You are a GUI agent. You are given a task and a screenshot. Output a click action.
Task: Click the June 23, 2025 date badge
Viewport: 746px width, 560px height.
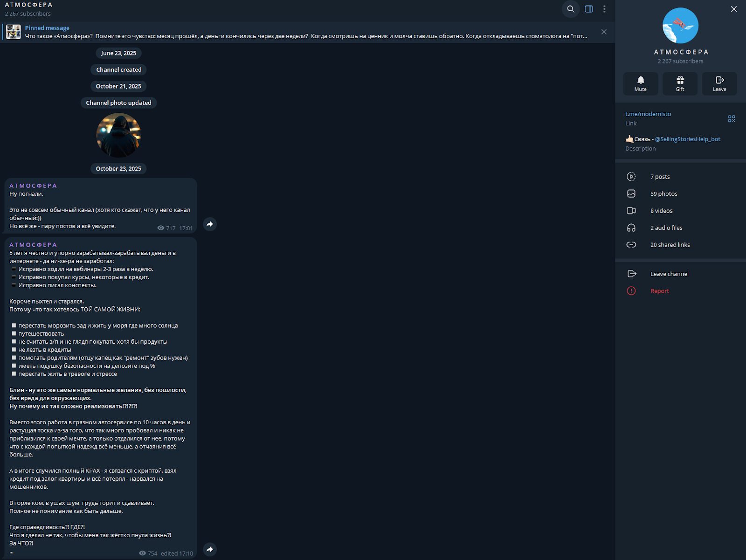pyautogui.click(x=118, y=53)
